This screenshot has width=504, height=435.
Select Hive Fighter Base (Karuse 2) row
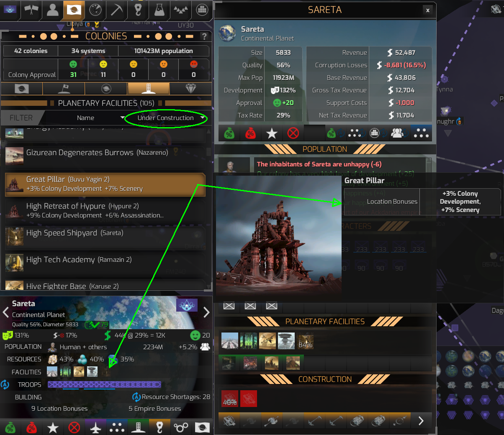[x=105, y=285]
